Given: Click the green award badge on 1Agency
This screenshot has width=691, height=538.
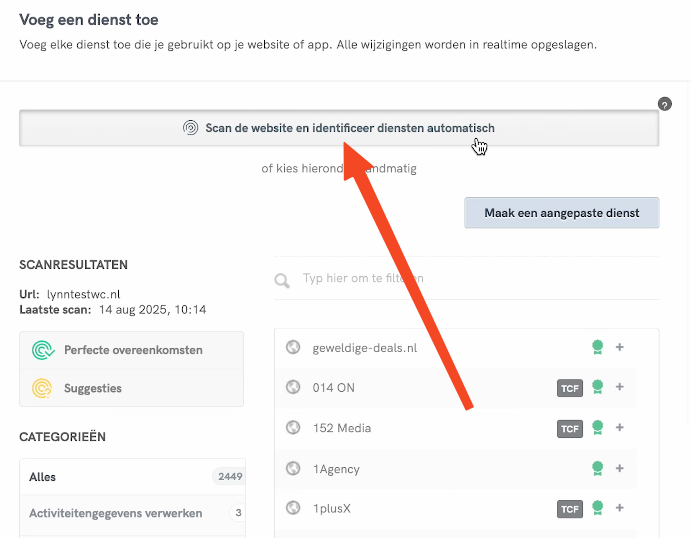Looking at the screenshot, I should click(x=597, y=468).
